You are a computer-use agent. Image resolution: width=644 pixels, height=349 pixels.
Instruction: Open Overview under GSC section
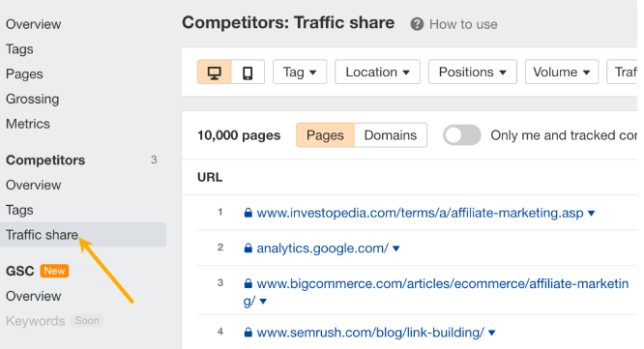coord(34,296)
